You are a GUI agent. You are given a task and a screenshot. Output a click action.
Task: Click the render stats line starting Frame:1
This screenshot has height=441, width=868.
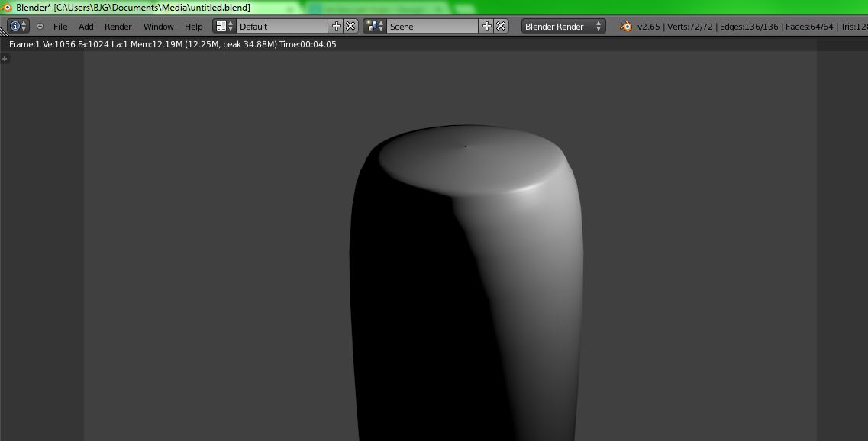click(173, 44)
